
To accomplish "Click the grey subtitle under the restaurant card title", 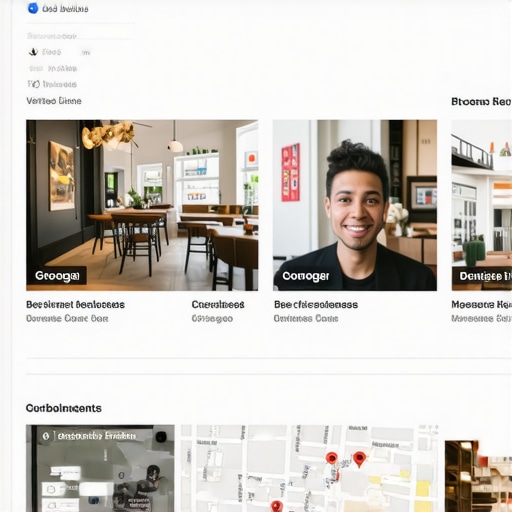I will click(67, 318).
